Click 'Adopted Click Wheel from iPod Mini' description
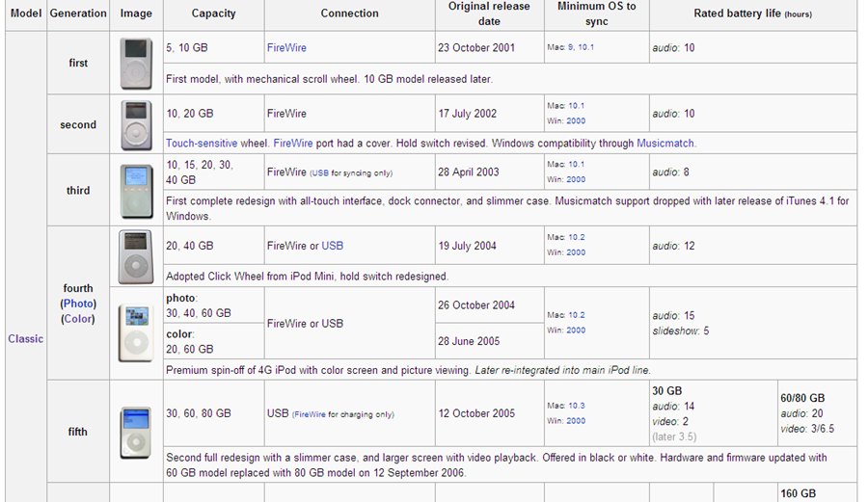Image resolution: width=868 pixels, height=502 pixels. 308,277
